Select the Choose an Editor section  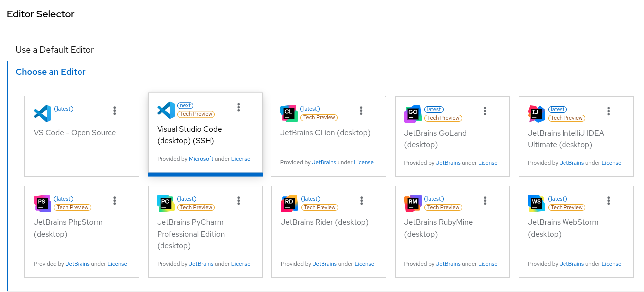click(51, 72)
